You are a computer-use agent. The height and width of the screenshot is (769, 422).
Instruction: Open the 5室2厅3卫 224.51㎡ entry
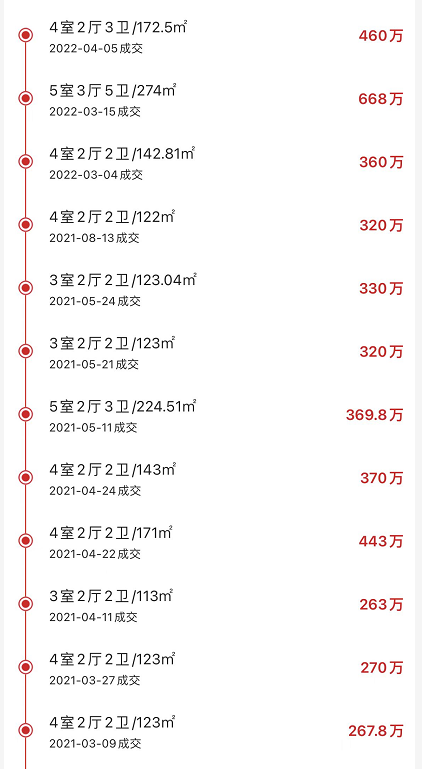coord(211,414)
